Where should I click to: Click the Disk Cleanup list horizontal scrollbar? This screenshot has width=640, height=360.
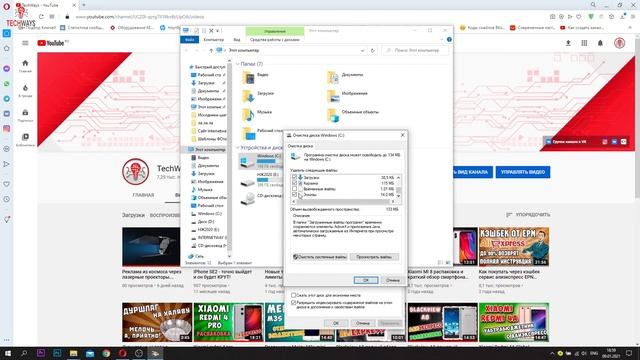(x=343, y=202)
